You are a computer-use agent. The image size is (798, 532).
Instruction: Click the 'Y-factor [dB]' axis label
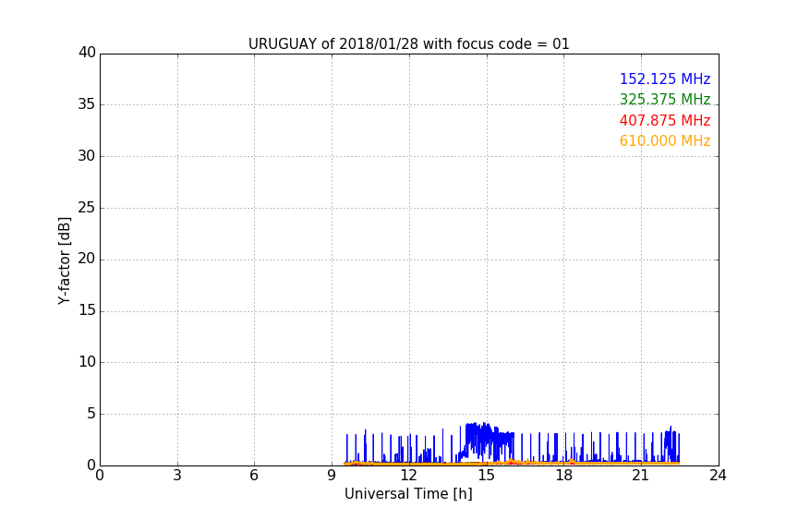coord(64,260)
